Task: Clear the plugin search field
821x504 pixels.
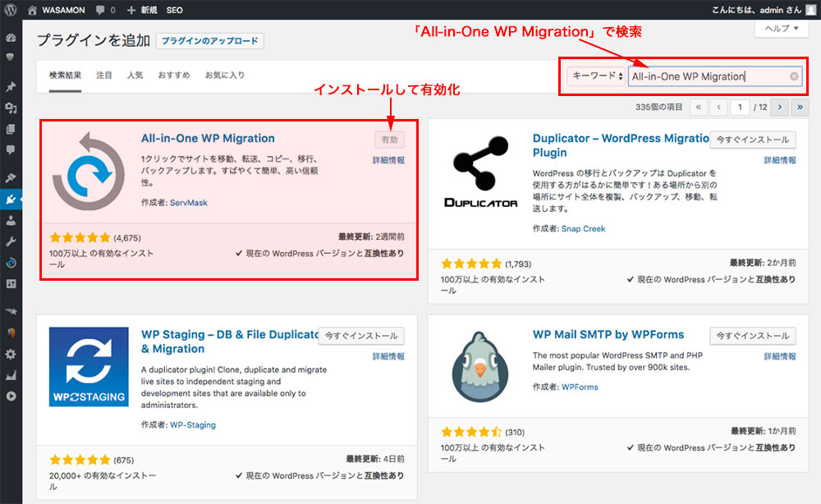Action: point(794,76)
